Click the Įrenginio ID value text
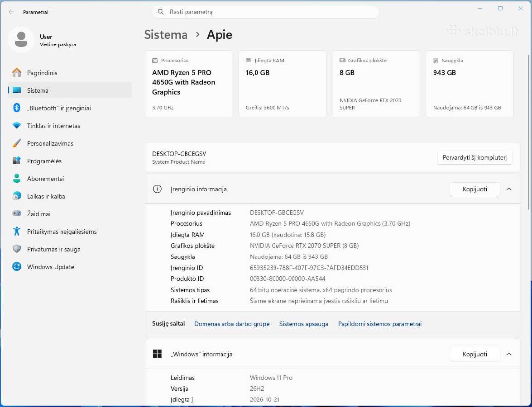Viewport: 532px width, 407px height. pyautogui.click(x=309, y=268)
